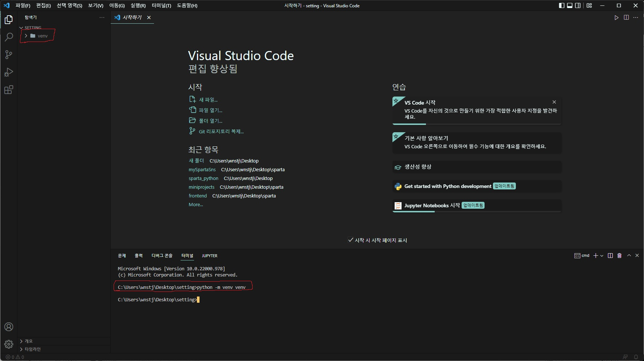The width and height of the screenshot is (644, 361).
Task: Open the 선택 영역(S) menu
Action: coord(70,5)
